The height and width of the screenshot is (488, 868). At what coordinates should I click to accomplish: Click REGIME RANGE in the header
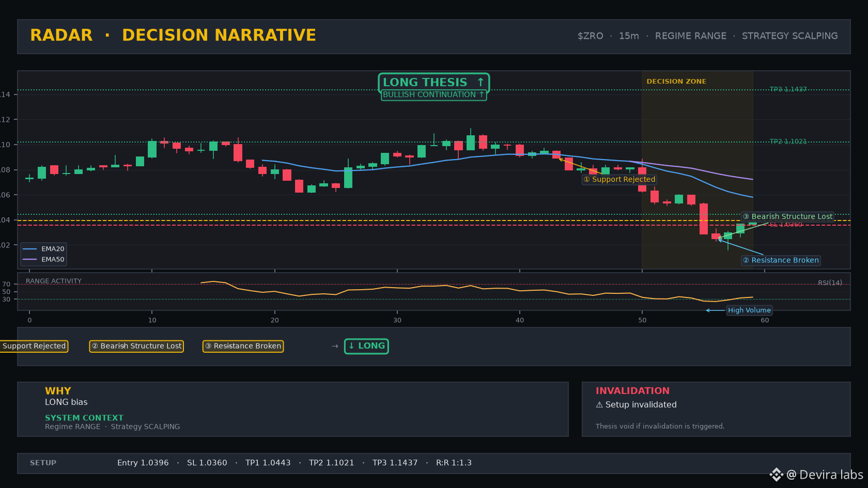pyautogui.click(x=691, y=36)
